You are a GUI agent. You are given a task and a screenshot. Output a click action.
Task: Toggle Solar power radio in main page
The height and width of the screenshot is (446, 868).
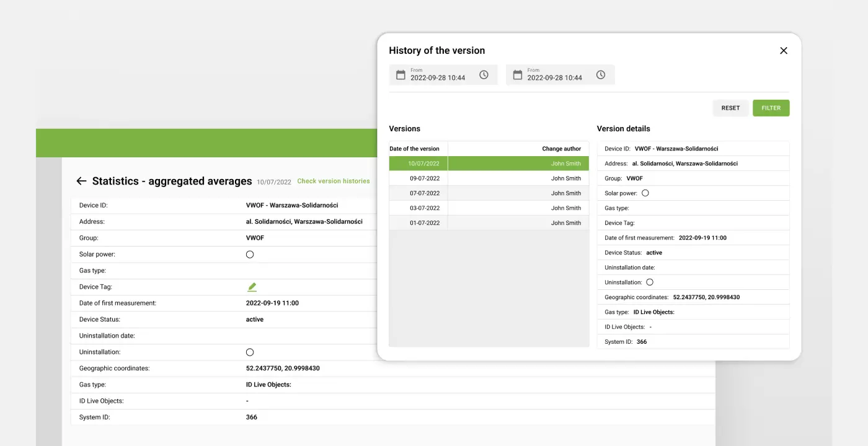tap(250, 255)
